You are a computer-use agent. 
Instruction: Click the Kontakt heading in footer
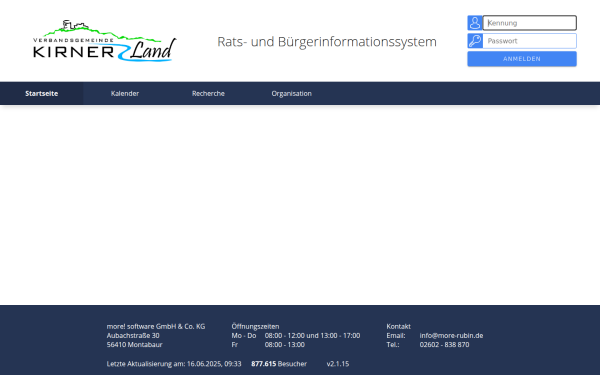(x=398, y=326)
